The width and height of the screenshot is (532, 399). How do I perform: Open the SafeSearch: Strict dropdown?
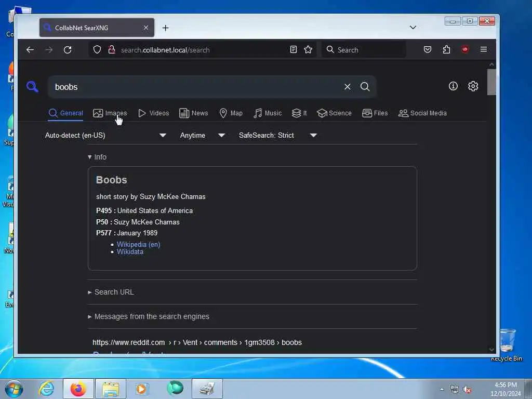pyautogui.click(x=278, y=136)
